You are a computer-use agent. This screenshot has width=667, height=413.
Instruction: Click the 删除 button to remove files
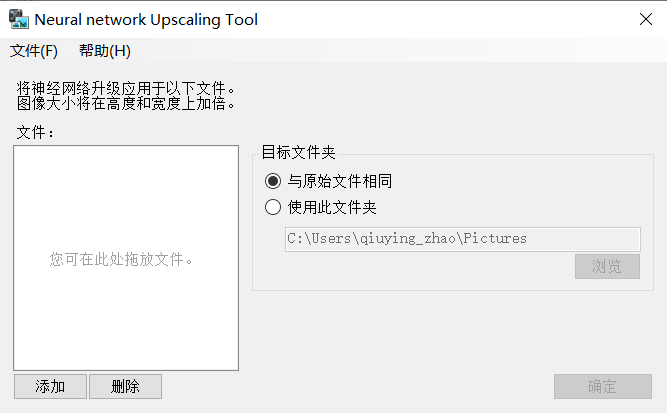(x=125, y=387)
